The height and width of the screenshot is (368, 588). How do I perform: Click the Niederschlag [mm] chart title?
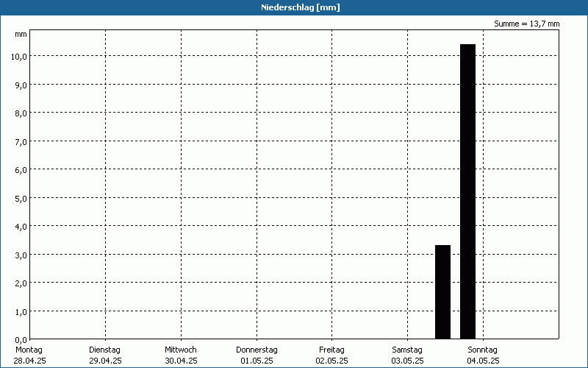[x=301, y=7]
